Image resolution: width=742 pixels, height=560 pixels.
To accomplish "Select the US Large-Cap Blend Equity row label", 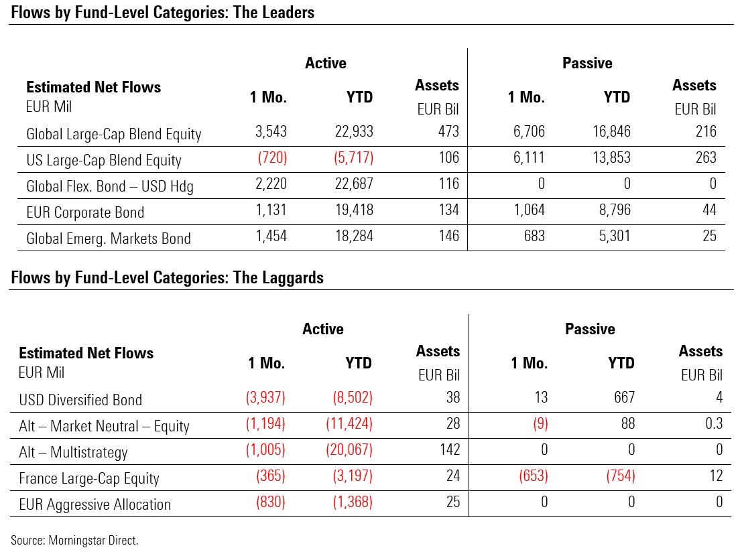I will (104, 160).
